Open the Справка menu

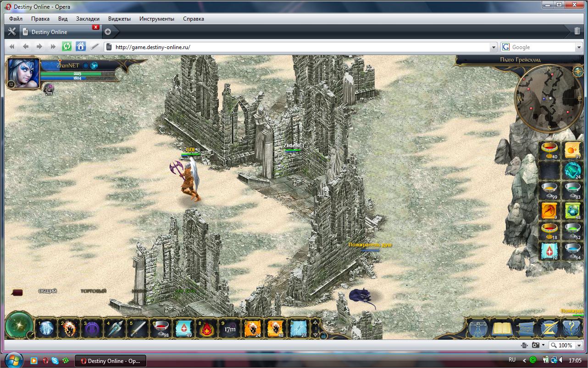[193, 19]
